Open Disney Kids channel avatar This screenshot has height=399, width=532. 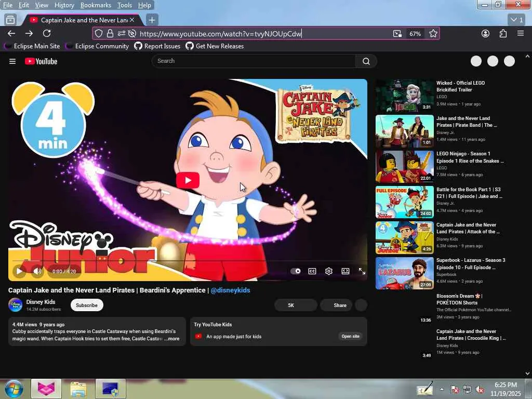click(x=15, y=304)
